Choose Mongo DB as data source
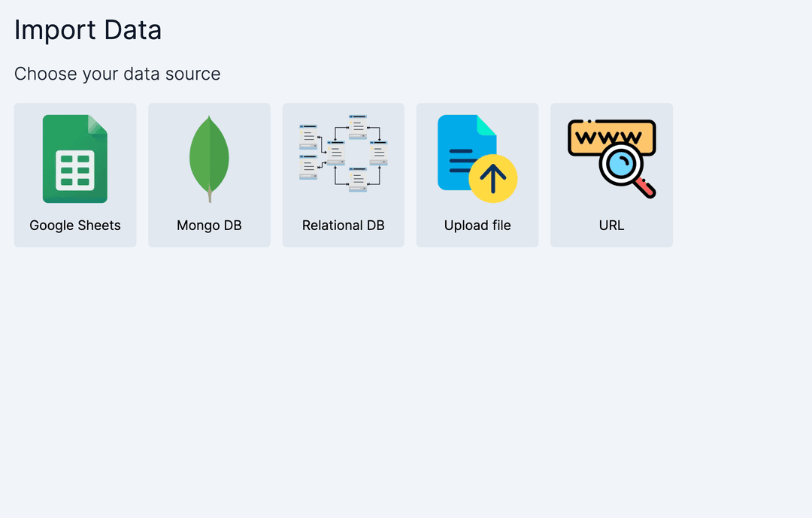 [209, 174]
